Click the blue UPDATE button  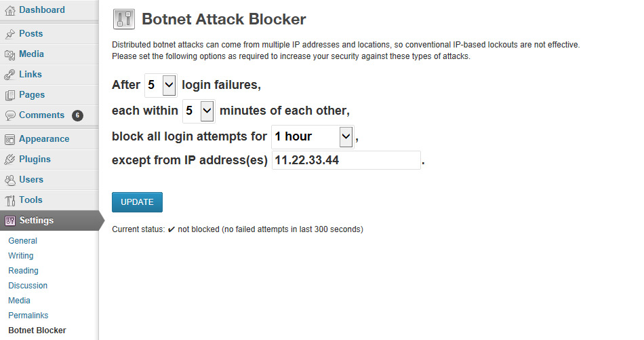pos(137,202)
